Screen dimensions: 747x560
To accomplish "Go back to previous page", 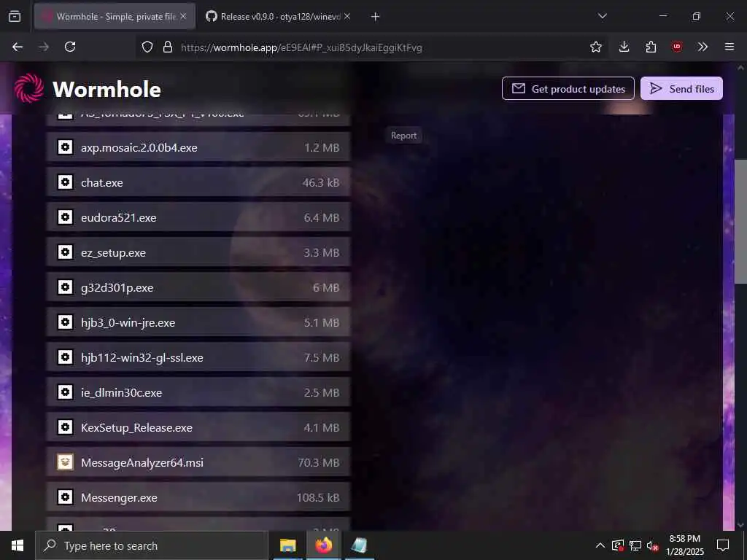I will (18, 47).
